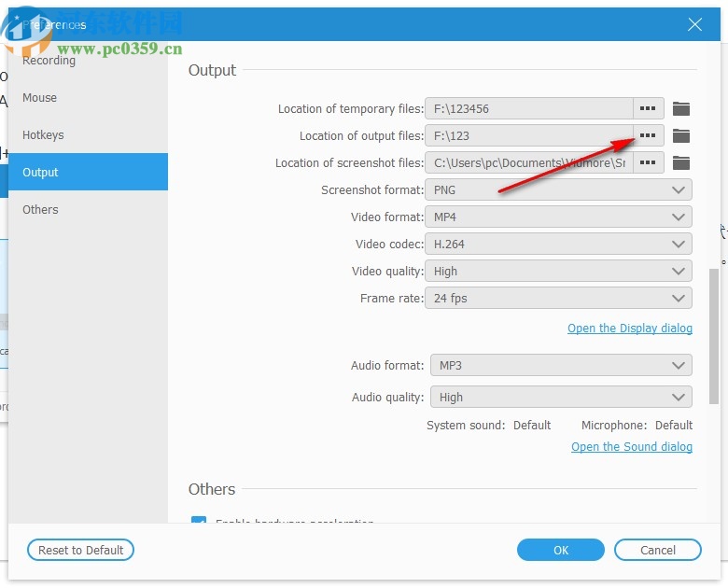Expand the Screenshot format dropdown

tap(558, 189)
